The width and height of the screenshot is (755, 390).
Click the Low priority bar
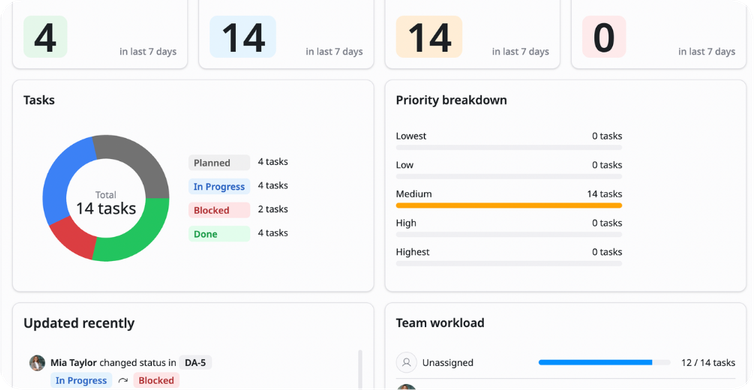pyautogui.click(x=509, y=177)
